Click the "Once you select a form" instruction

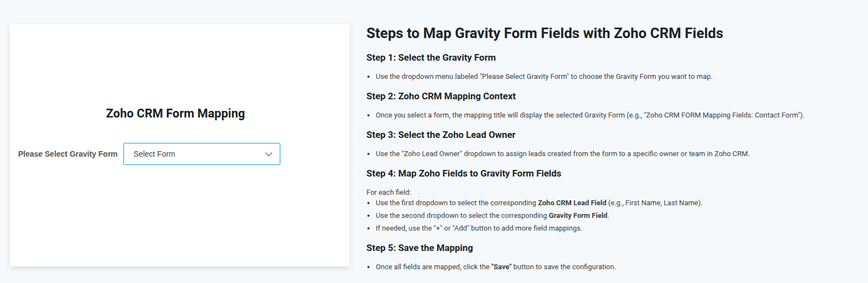pyautogui.click(x=589, y=115)
